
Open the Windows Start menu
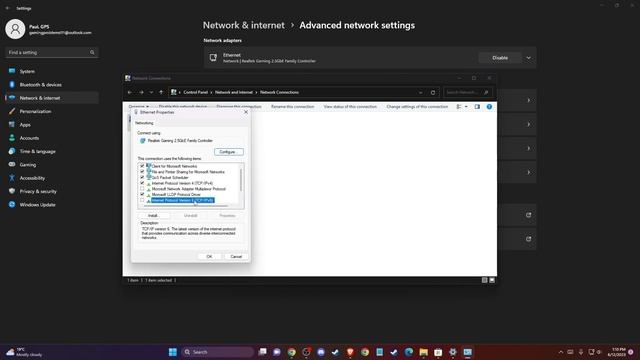[x=173, y=352]
